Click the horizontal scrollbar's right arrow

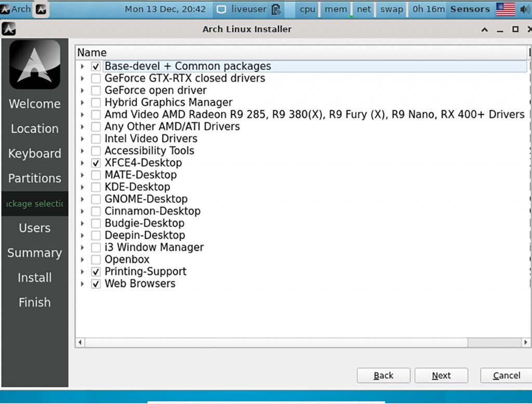(526, 342)
